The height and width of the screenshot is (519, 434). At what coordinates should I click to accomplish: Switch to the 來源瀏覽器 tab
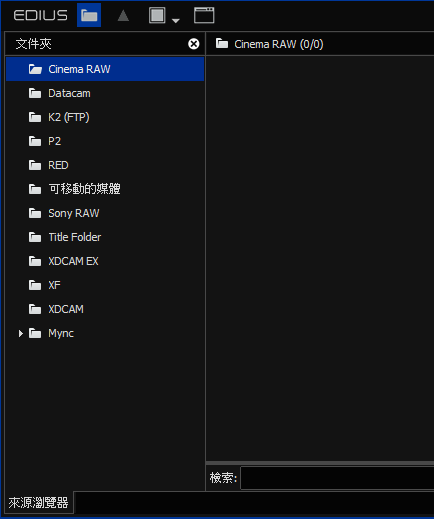tap(38, 503)
